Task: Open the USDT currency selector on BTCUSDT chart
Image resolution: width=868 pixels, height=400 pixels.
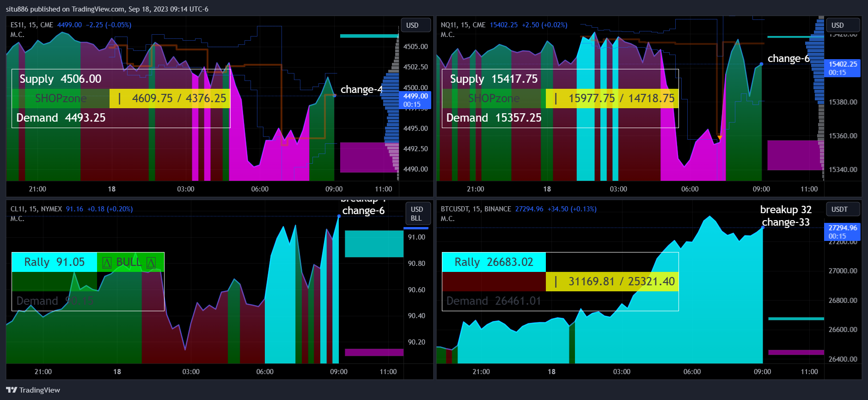Action: (843, 209)
